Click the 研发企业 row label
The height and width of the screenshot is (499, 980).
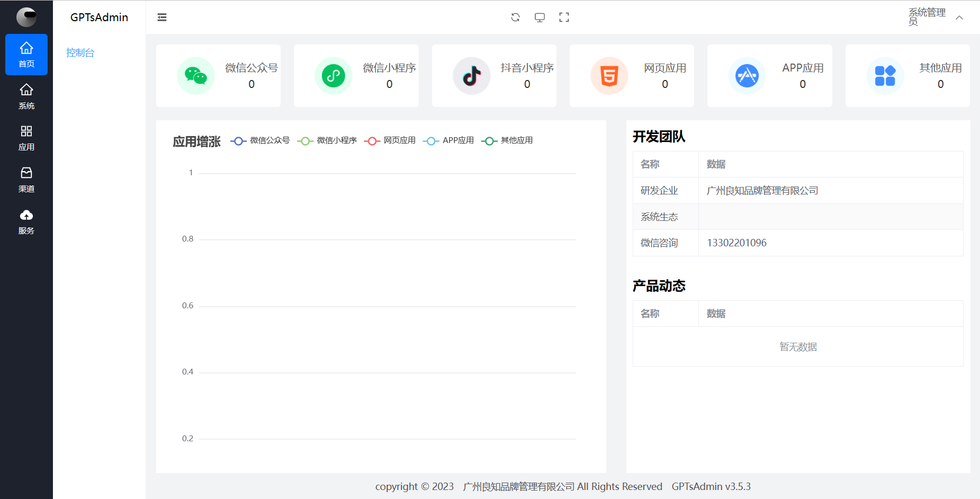[659, 191]
